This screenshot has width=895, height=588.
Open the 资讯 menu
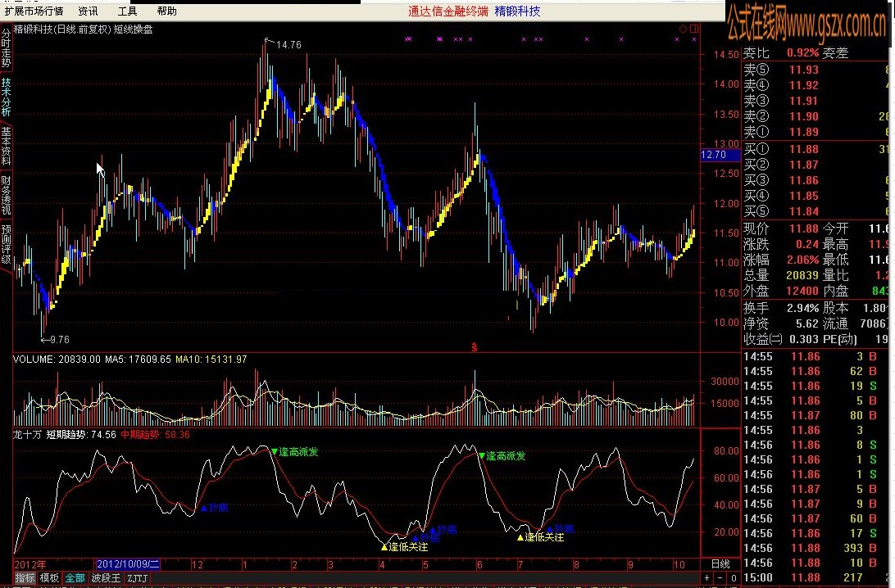[x=88, y=11]
